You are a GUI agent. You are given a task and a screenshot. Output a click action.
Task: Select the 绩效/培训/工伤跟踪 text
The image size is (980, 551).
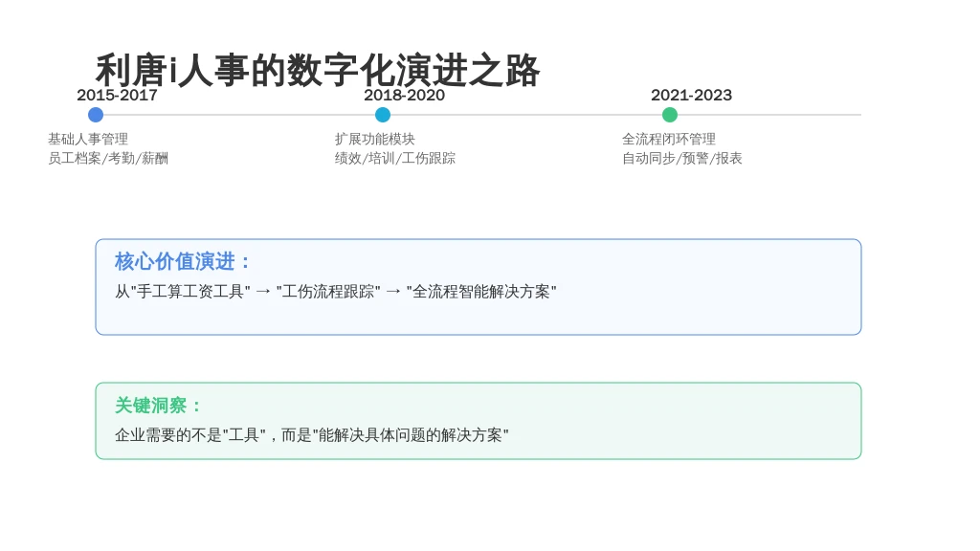[x=395, y=158]
